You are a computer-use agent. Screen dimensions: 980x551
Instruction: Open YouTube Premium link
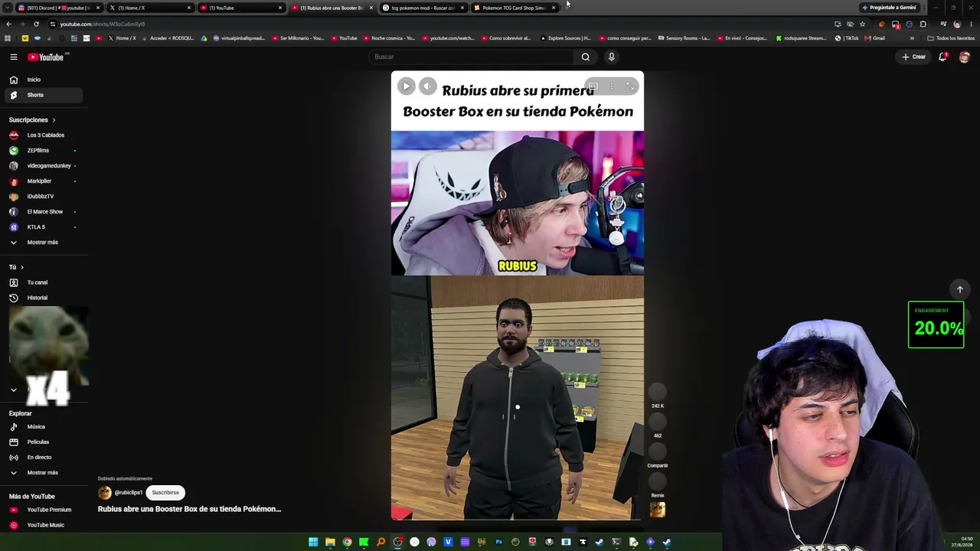[42, 510]
